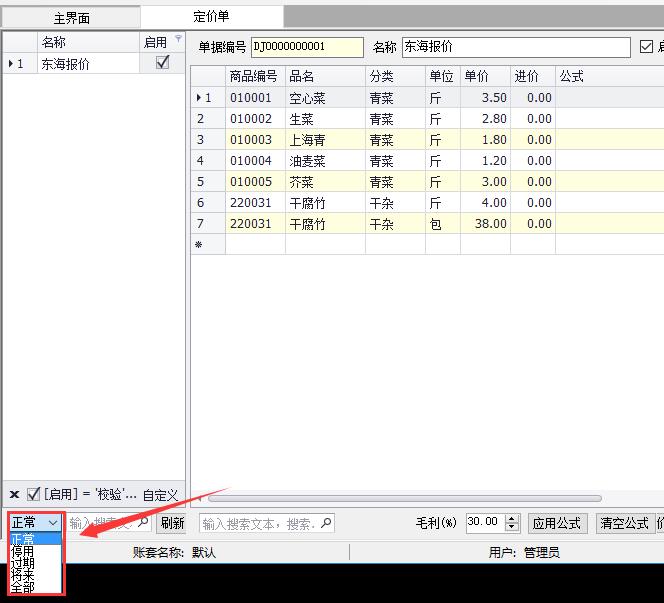The height and width of the screenshot is (603, 664).
Task: Click the unit cell 包
Action: pos(443,224)
